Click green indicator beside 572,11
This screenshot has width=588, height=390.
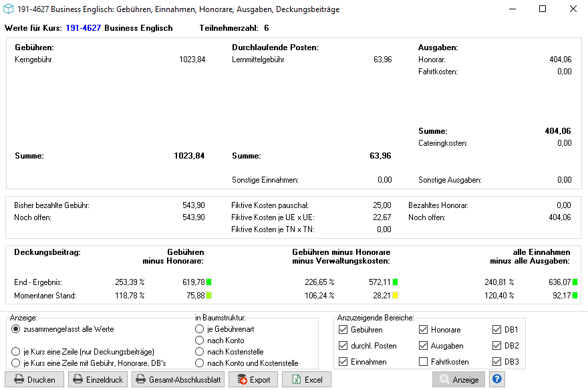[x=395, y=282]
